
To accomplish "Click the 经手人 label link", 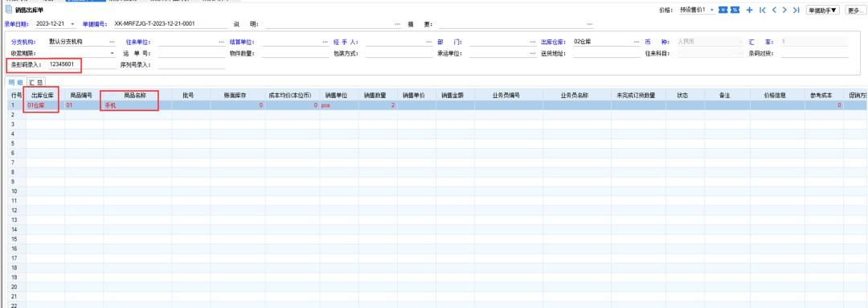I will tap(346, 42).
